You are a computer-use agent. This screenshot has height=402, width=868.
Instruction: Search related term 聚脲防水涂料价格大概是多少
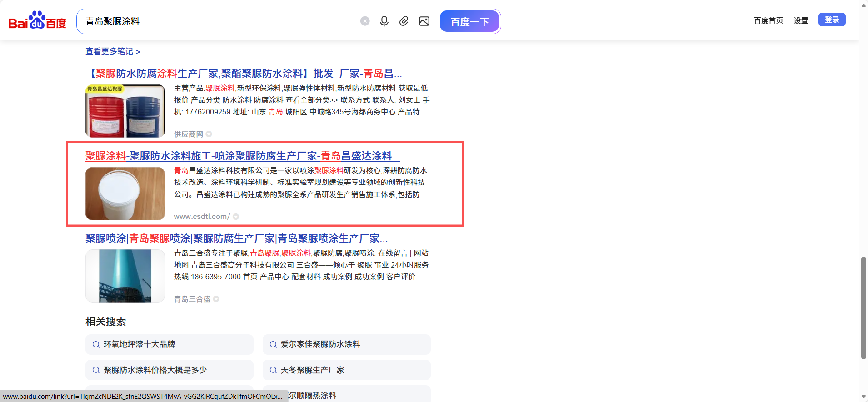pyautogui.click(x=169, y=370)
